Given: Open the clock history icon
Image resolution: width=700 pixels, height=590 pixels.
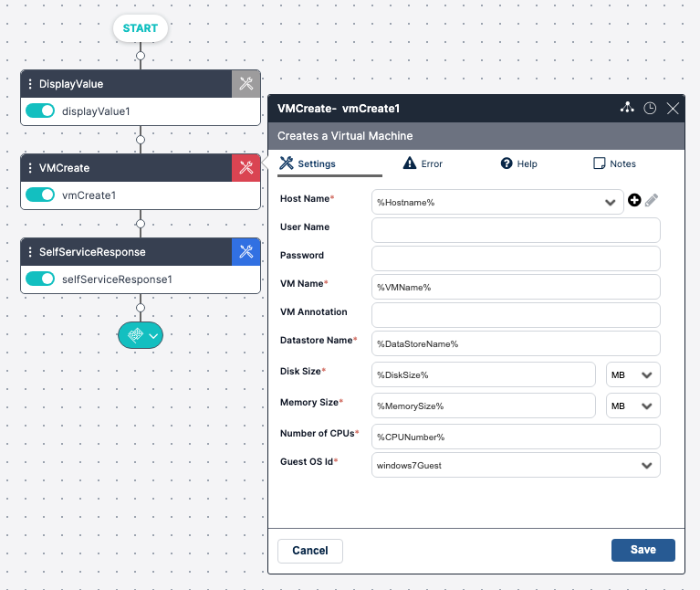Looking at the screenshot, I should coord(650,108).
